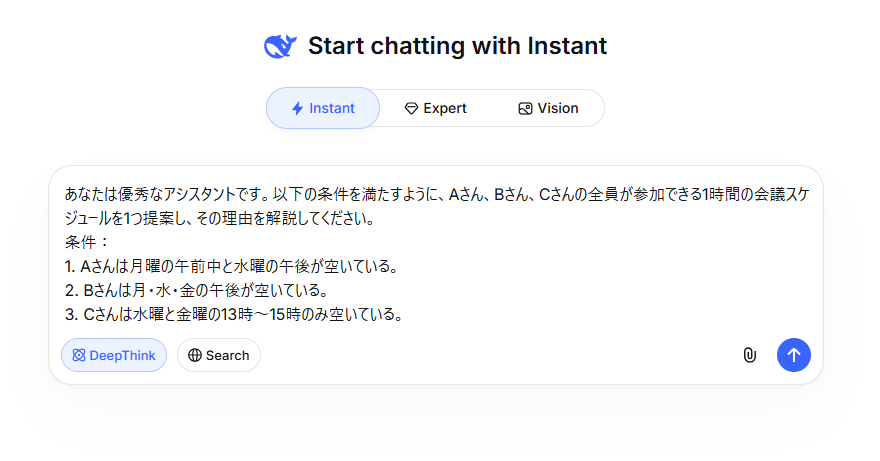The image size is (880, 461).
Task: Click condition 1 about Aさん's availability
Action: click(x=231, y=266)
